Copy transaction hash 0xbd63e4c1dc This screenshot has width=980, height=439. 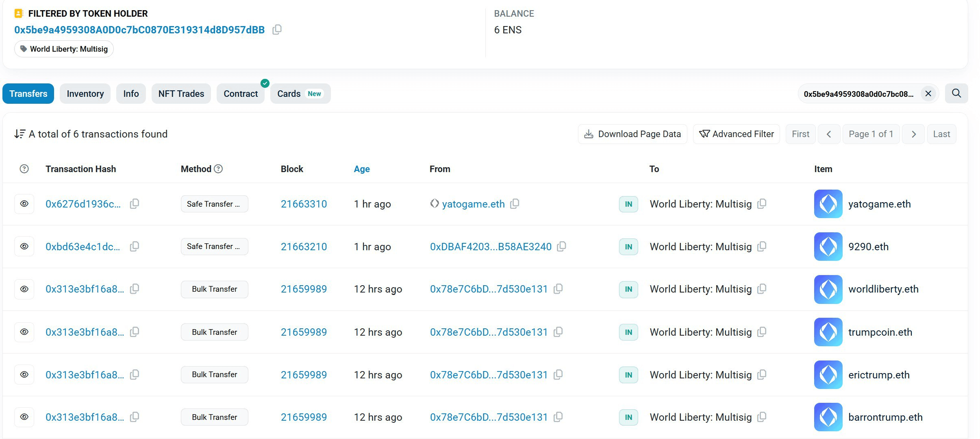click(x=135, y=247)
